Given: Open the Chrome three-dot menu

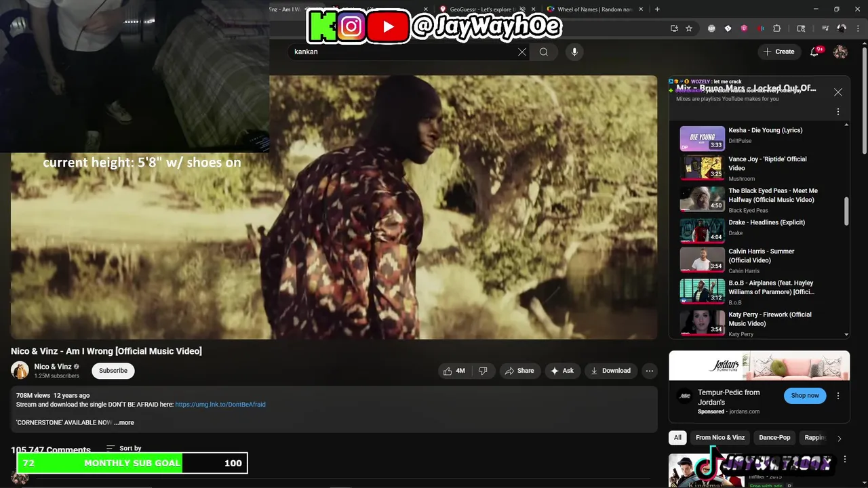Looking at the screenshot, I should coord(858,28).
